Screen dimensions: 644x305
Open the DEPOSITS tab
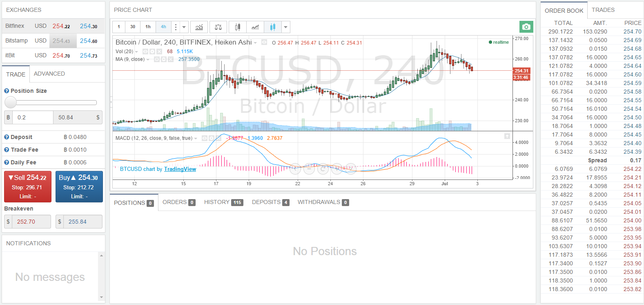click(x=270, y=202)
